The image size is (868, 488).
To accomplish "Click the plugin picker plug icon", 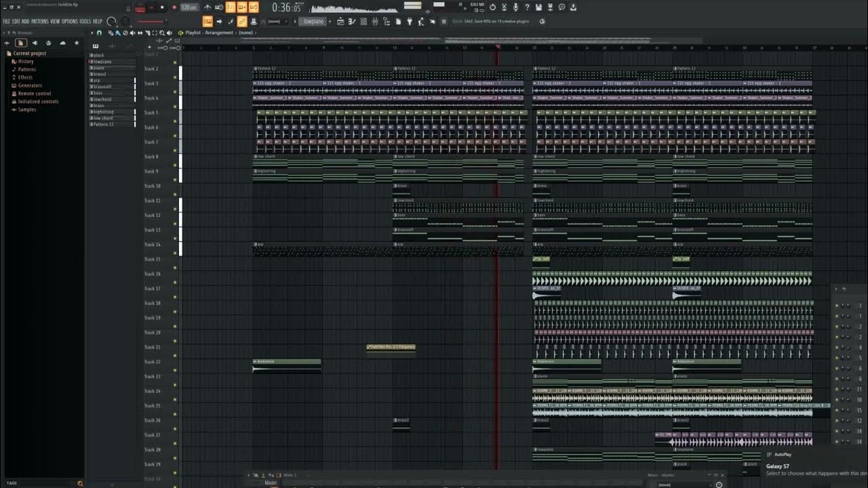I will coord(410,21).
